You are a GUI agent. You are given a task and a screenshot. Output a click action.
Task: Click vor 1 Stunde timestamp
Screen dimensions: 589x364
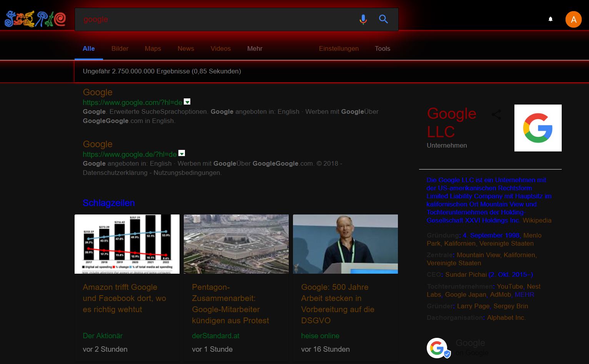click(x=212, y=349)
